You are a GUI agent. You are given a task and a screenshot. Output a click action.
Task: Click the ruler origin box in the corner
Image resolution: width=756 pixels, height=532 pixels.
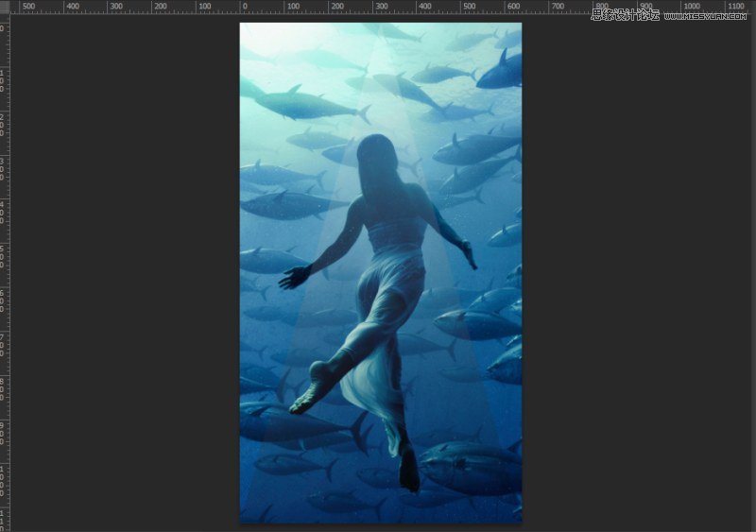(x=5, y=7)
